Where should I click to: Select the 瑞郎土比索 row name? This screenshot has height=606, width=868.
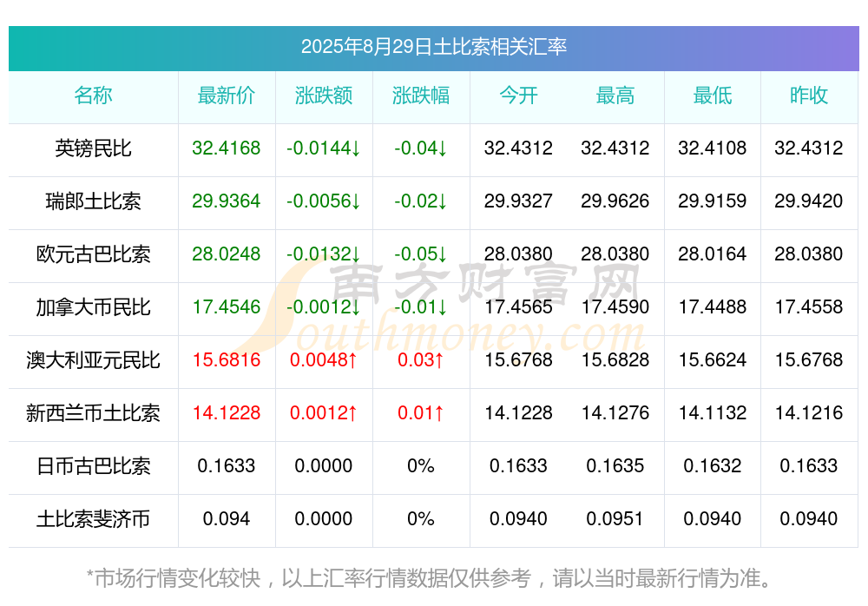tap(93, 201)
